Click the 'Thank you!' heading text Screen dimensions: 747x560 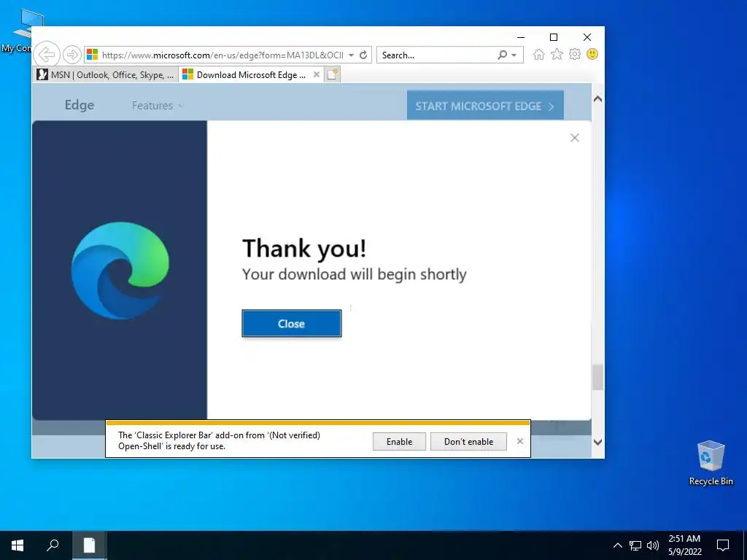click(304, 248)
